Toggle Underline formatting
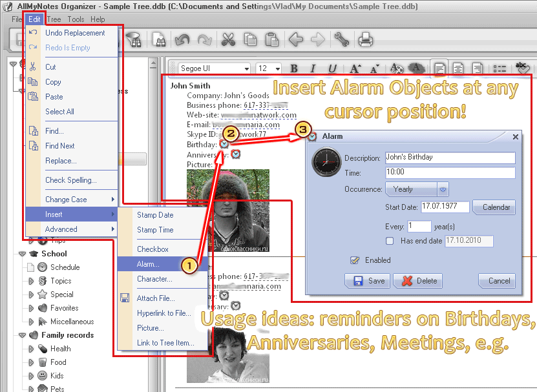Image resolution: width=537 pixels, height=392 pixels. click(x=332, y=68)
